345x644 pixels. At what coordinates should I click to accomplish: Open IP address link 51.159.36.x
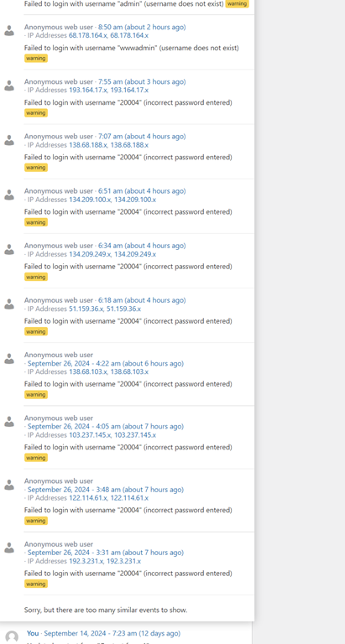point(86,309)
